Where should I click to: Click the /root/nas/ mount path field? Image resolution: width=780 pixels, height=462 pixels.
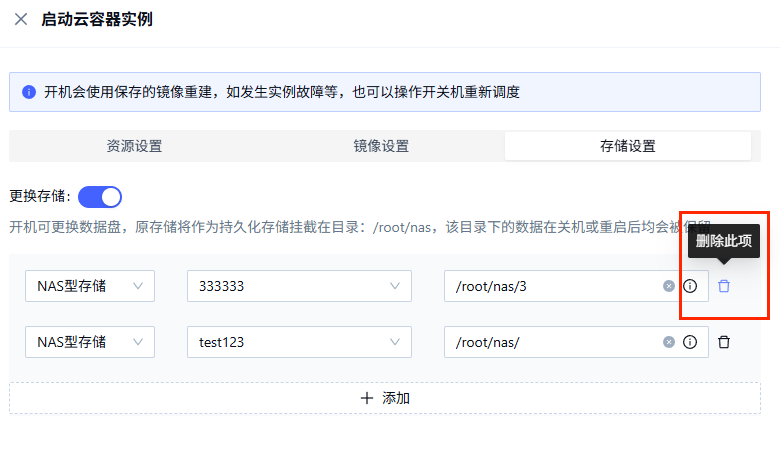(550, 342)
